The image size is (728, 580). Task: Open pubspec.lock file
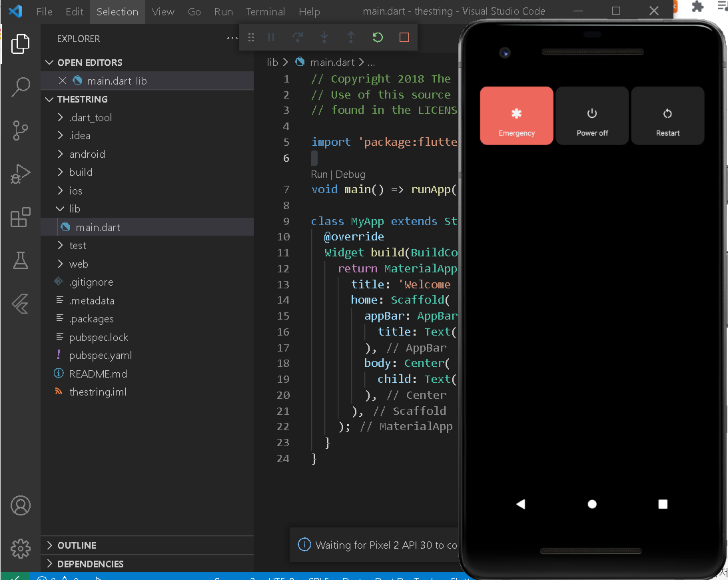pyautogui.click(x=147, y=338)
